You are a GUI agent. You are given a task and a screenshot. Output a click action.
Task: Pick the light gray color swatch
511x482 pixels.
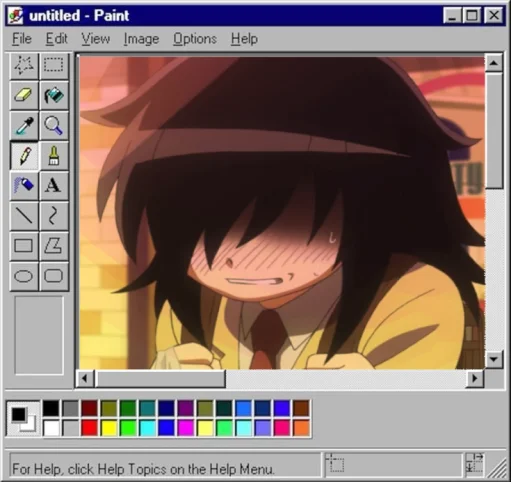pyautogui.click(x=70, y=428)
